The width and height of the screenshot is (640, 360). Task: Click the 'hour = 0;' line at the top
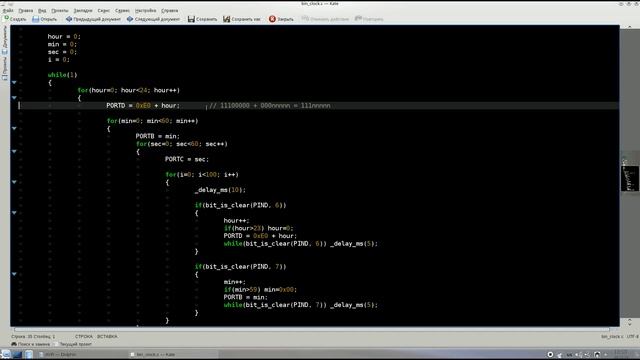coord(64,37)
